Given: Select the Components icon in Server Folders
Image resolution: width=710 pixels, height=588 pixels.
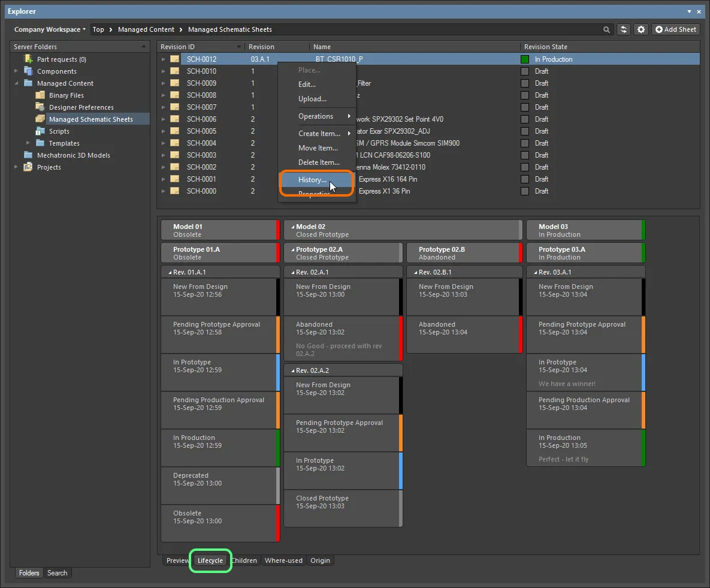Looking at the screenshot, I should tap(29, 71).
